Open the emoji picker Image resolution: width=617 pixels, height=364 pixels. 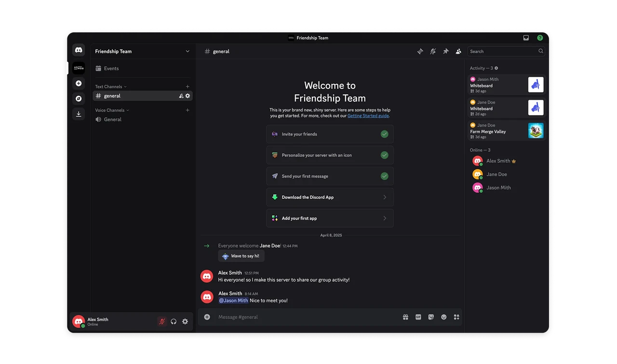[443, 317]
